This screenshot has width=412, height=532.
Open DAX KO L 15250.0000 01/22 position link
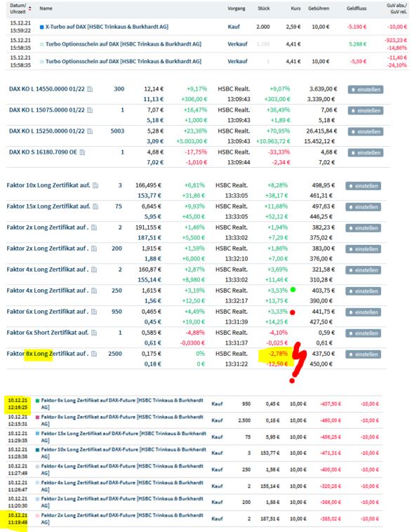47,131
